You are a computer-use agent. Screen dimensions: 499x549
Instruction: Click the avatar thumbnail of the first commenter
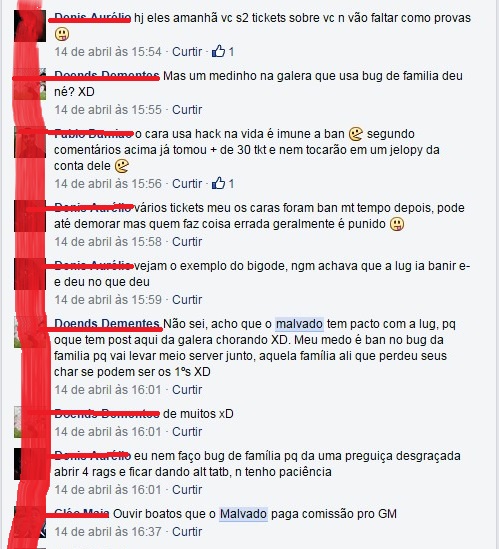(x=30, y=26)
